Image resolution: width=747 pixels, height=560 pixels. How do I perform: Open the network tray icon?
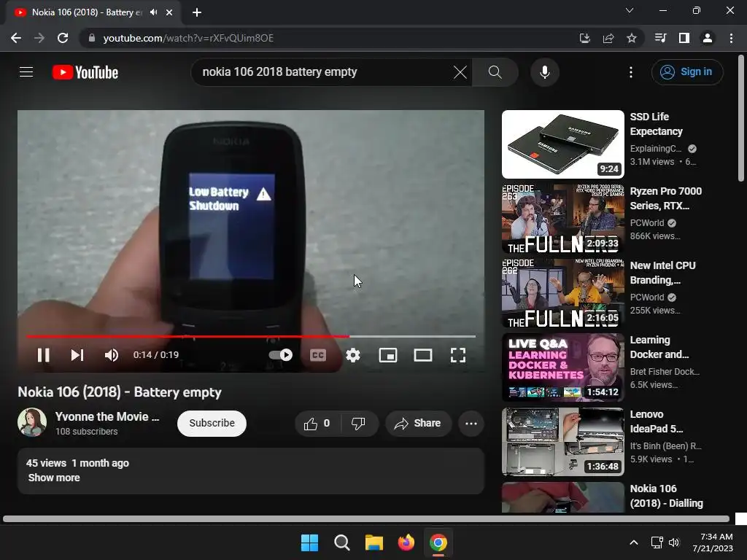[x=657, y=542]
